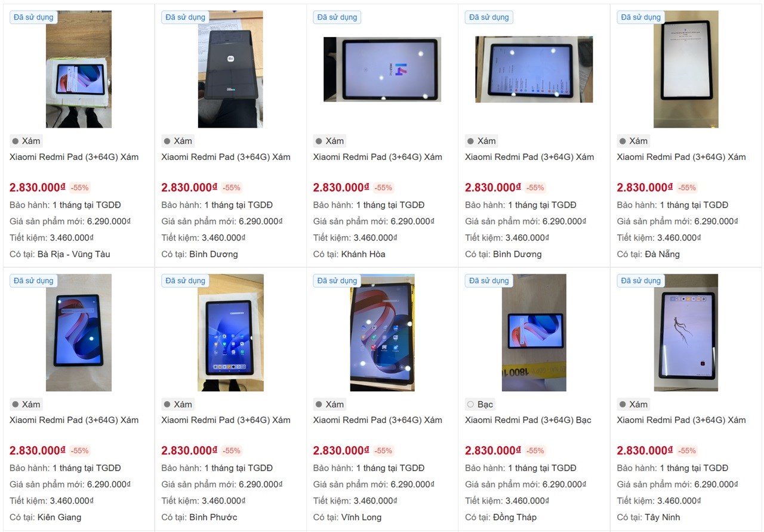
Task: Click the -55% discount tag on the Vĩnh Long item
Action: pyautogui.click(x=383, y=450)
